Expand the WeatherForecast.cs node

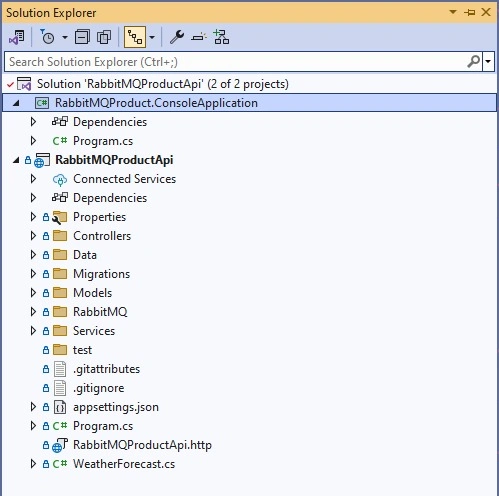coord(33,464)
